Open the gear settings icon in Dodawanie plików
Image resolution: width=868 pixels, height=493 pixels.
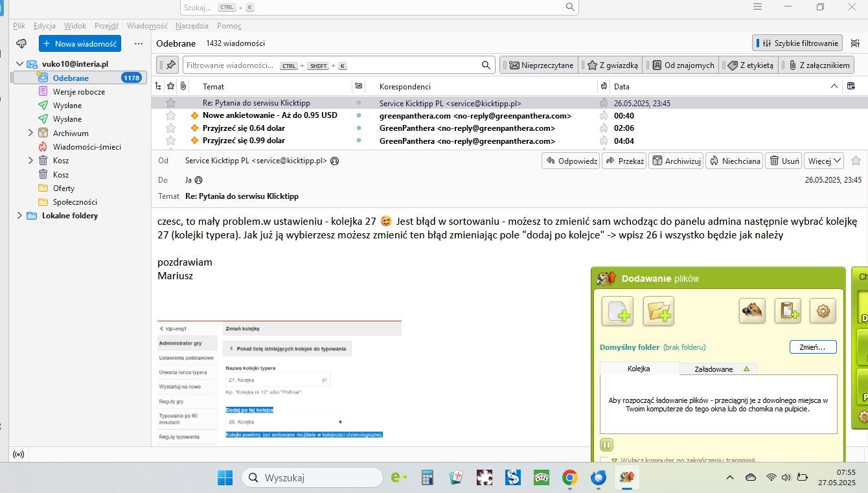click(823, 311)
